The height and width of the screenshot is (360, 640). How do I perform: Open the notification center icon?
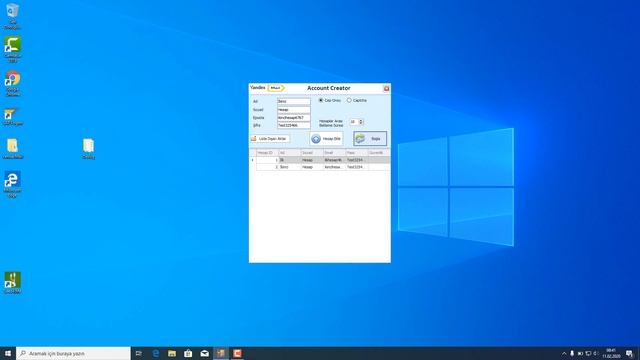click(629, 353)
